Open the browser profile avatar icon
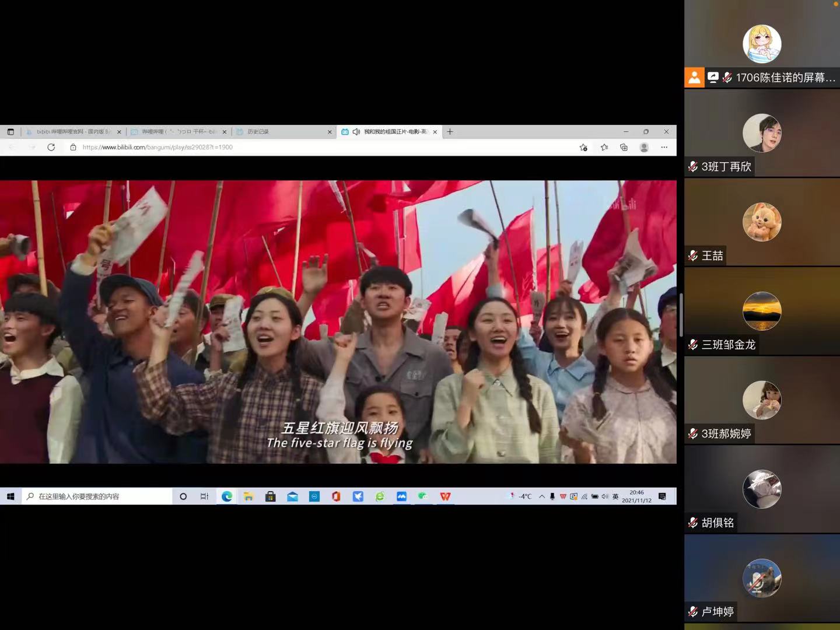The image size is (840, 630). [644, 148]
